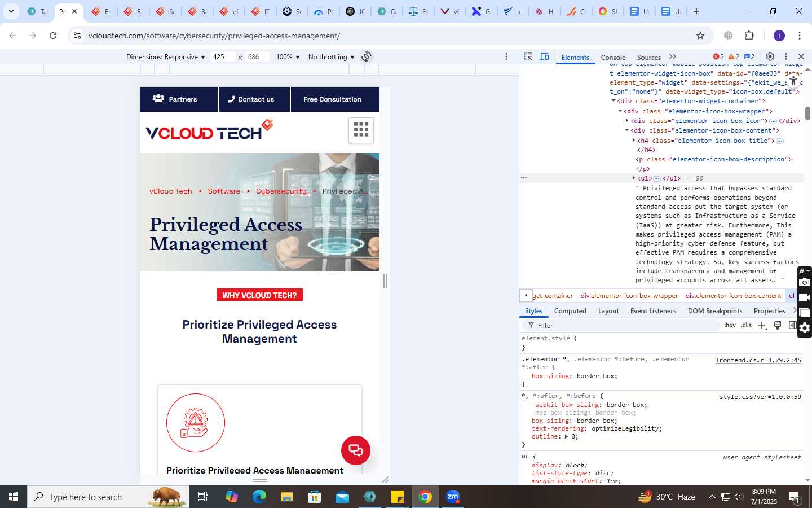Click the Partners button

[x=179, y=99]
